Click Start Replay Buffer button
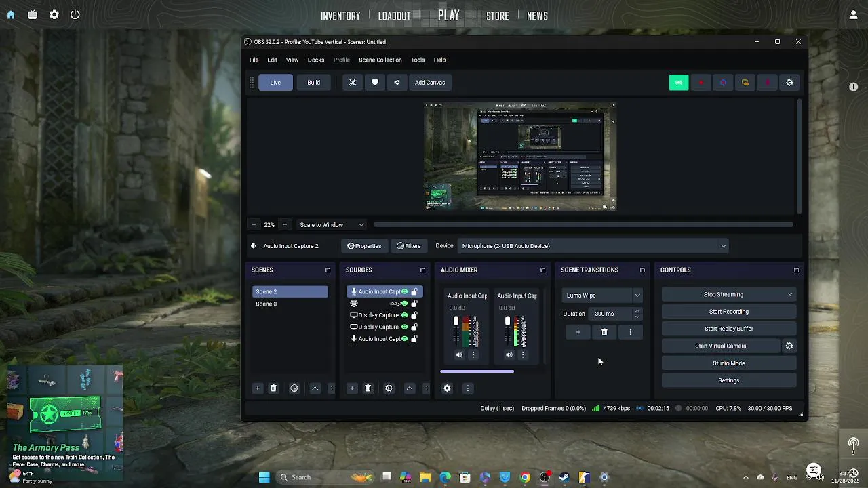 click(729, 329)
